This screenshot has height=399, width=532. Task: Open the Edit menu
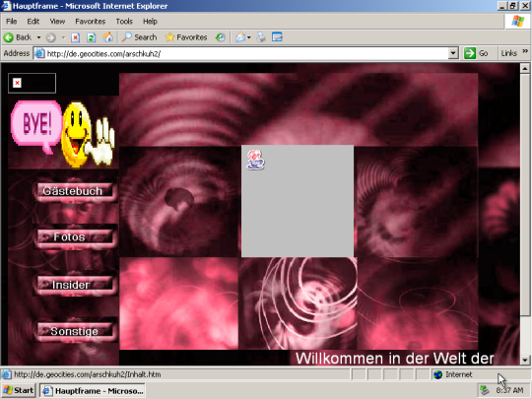(x=33, y=22)
